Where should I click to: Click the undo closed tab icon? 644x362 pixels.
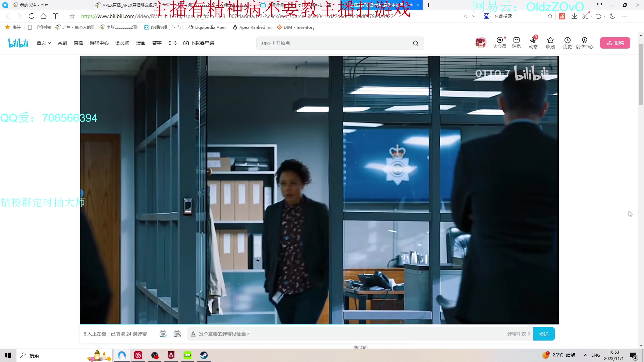coord(598,16)
